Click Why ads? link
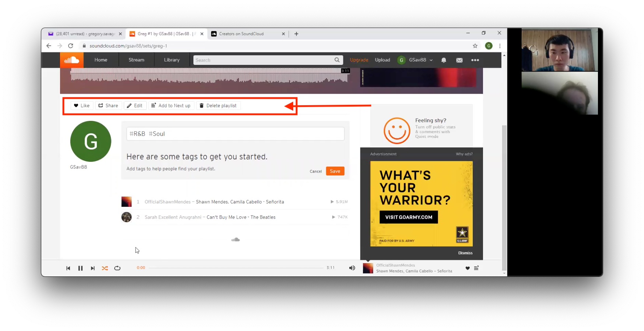This screenshot has width=644, height=331. 464,154
